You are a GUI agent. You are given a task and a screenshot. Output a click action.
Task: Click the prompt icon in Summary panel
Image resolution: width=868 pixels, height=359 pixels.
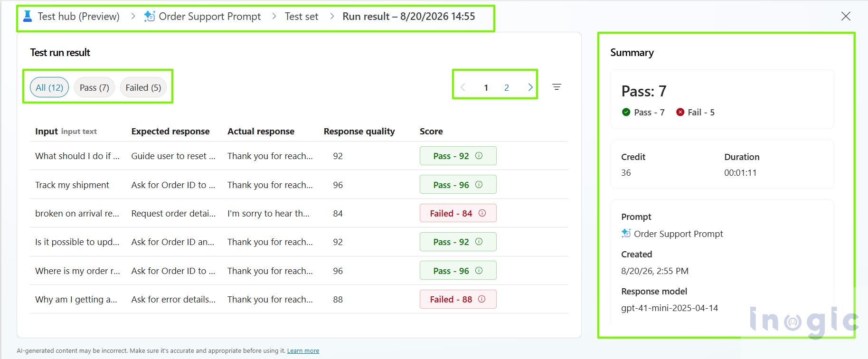click(x=626, y=233)
